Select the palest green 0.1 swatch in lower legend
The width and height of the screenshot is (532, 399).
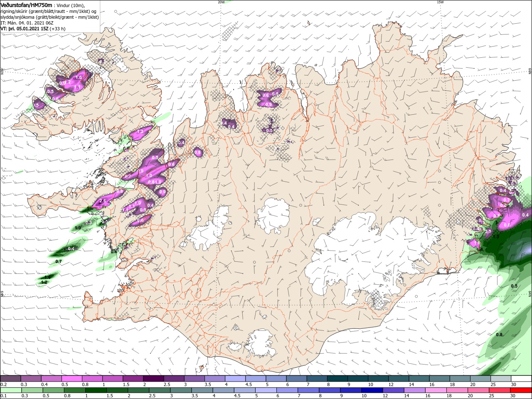[x=10, y=390]
